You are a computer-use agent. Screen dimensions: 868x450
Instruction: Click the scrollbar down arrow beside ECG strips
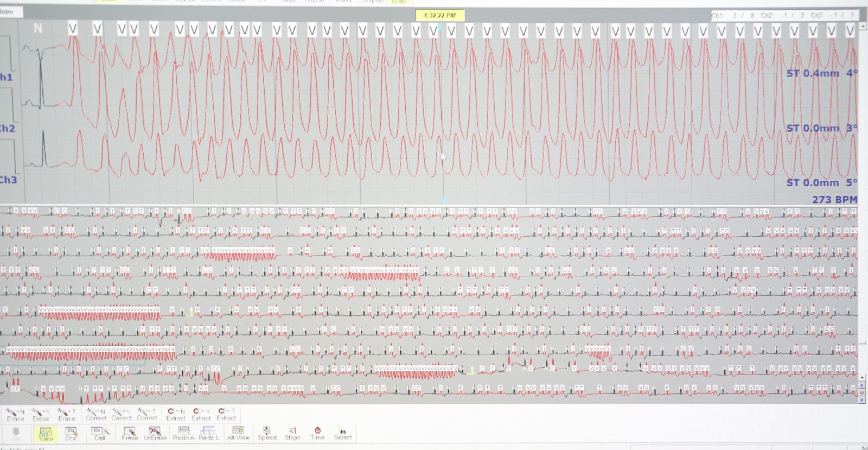point(862,377)
